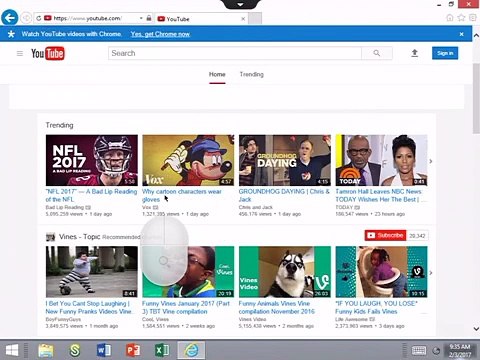The image size is (480, 360).
Task: Click the YouTube logo
Action: click(x=48, y=53)
